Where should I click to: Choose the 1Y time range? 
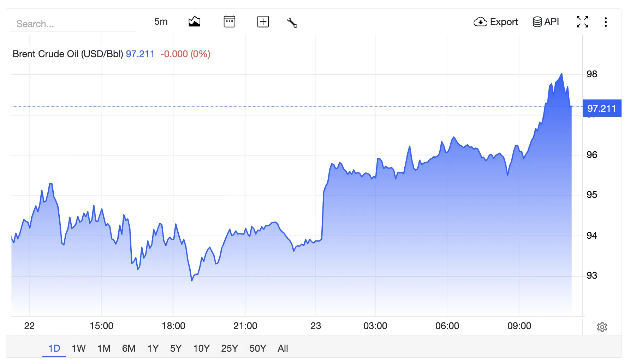tap(153, 348)
